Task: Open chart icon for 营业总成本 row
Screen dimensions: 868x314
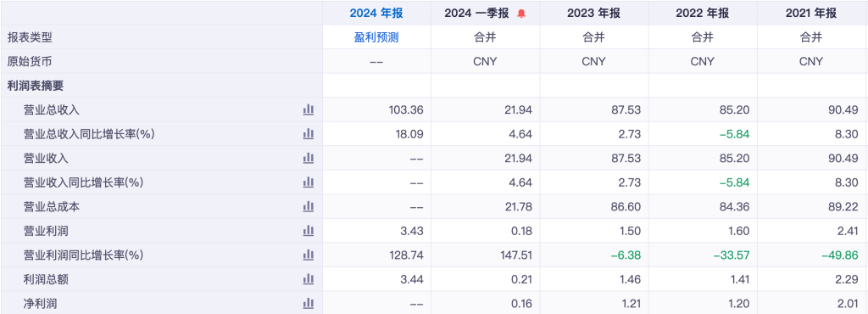Action: coord(309,206)
